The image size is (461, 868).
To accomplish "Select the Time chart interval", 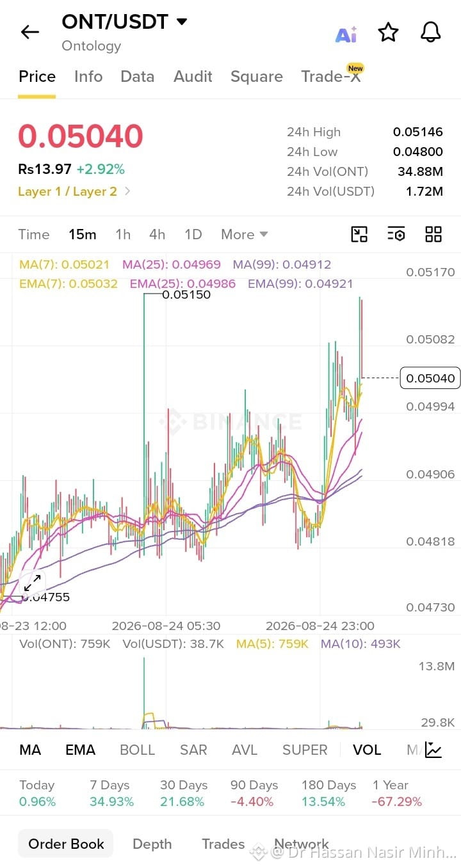I will (x=34, y=234).
